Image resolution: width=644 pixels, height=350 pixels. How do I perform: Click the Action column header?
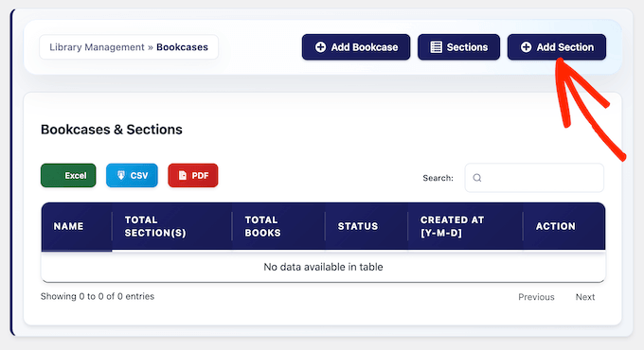(563, 226)
